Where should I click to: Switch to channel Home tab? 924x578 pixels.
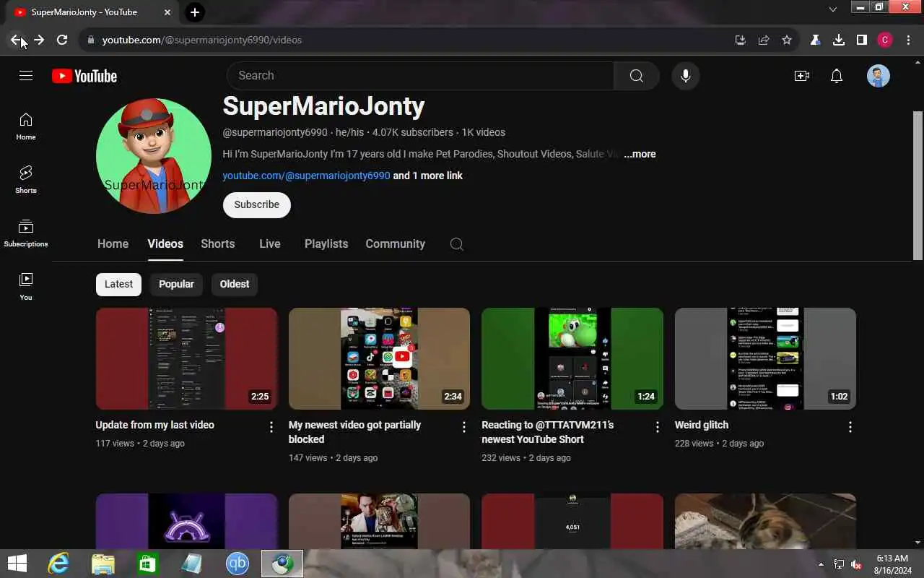[x=113, y=244]
